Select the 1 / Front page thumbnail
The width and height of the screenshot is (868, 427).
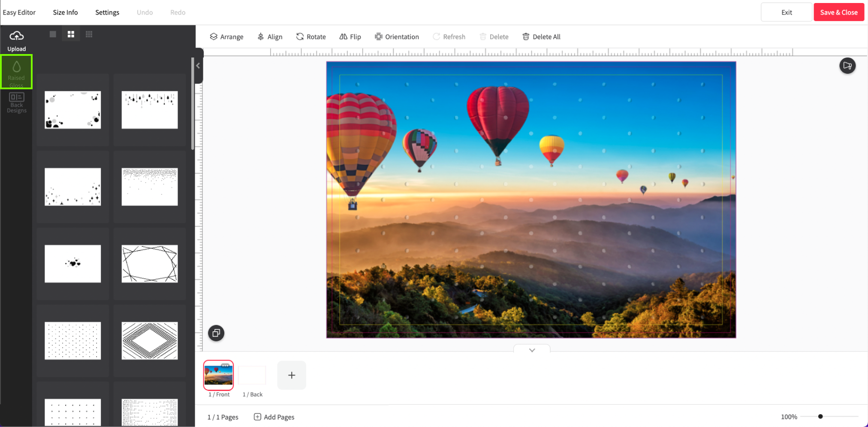point(218,375)
